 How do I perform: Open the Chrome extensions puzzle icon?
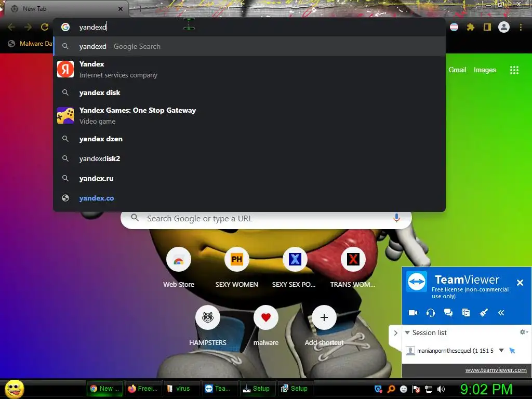click(470, 27)
